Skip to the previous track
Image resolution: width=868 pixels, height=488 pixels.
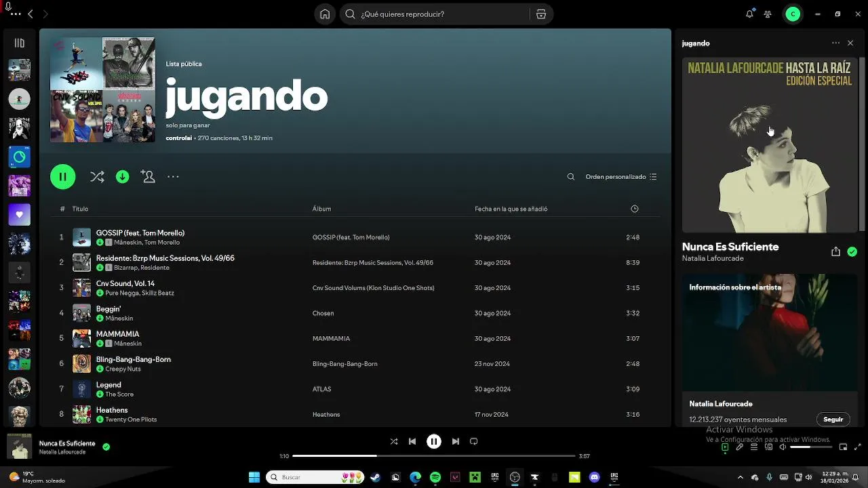click(412, 441)
